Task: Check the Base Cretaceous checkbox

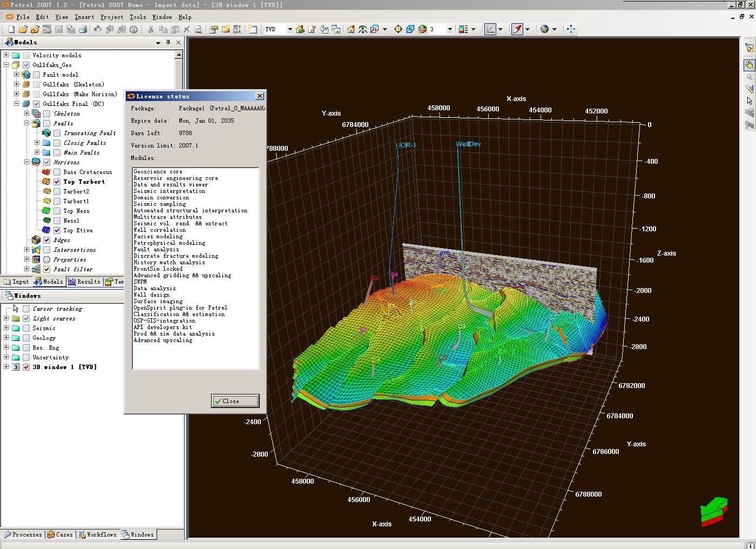Action: [x=57, y=172]
